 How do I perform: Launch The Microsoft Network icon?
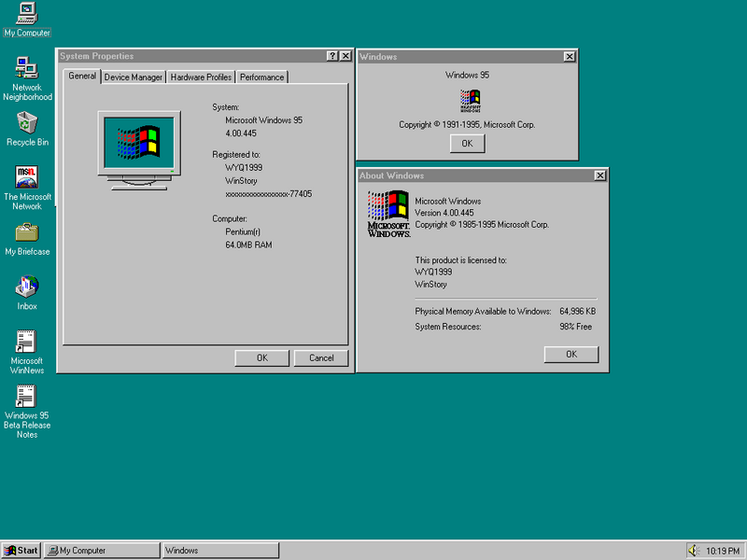point(27,176)
